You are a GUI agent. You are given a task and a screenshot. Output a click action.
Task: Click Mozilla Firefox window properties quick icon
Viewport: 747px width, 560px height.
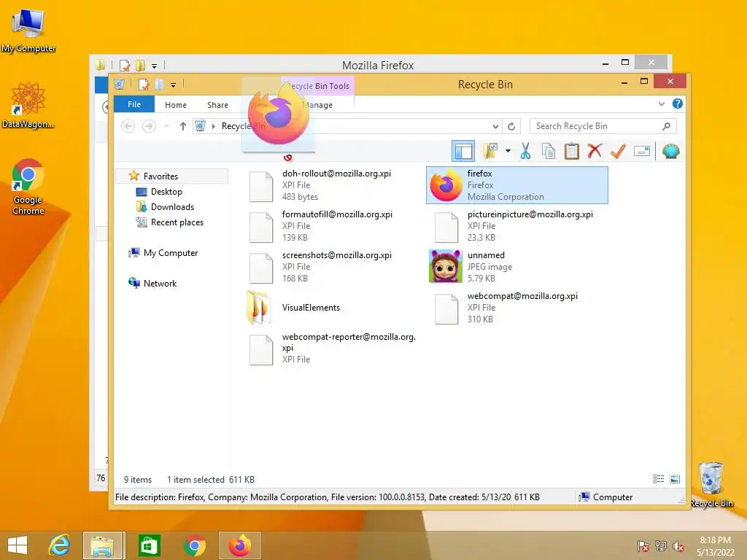[x=124, y=65]
